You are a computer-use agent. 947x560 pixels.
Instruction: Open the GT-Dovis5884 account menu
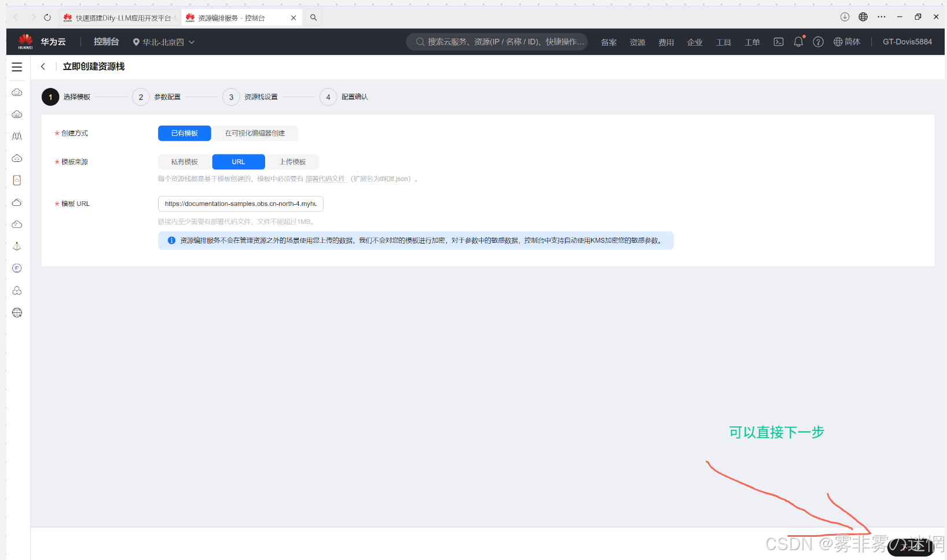907,42
